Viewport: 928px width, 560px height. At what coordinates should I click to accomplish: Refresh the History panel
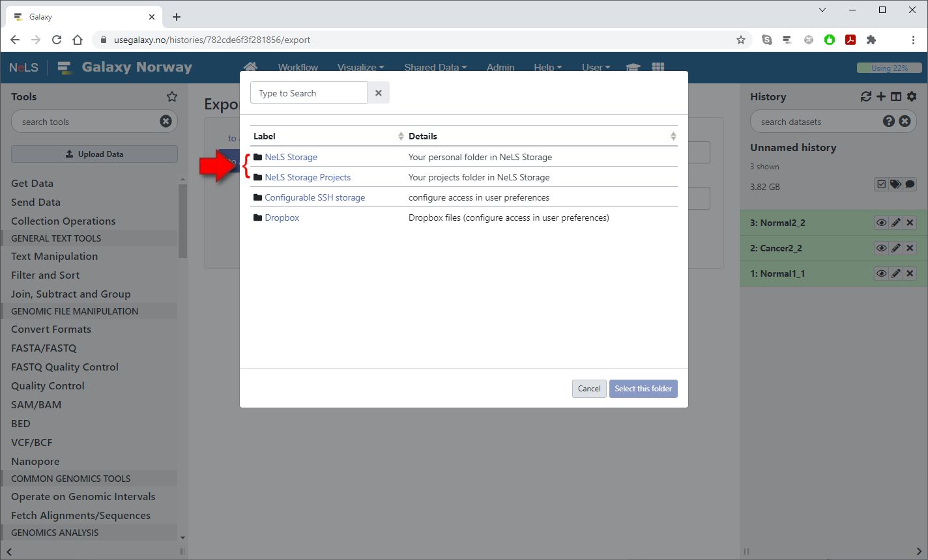865,96
